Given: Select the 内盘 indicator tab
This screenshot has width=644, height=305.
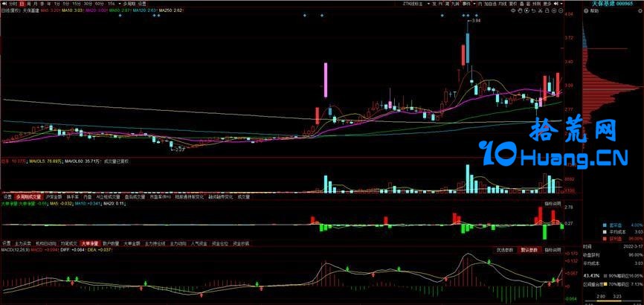Looking at the screenshot, I should [x=87, y=197].
